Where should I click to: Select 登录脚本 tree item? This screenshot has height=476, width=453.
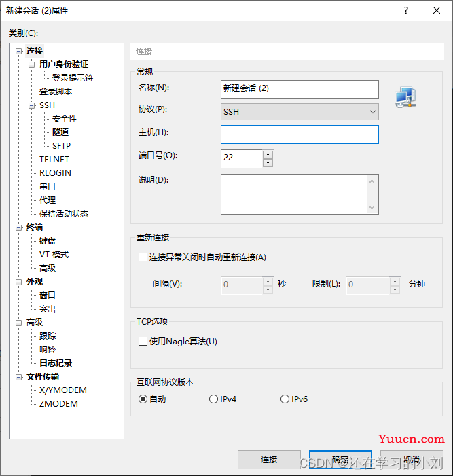point(56,92)
